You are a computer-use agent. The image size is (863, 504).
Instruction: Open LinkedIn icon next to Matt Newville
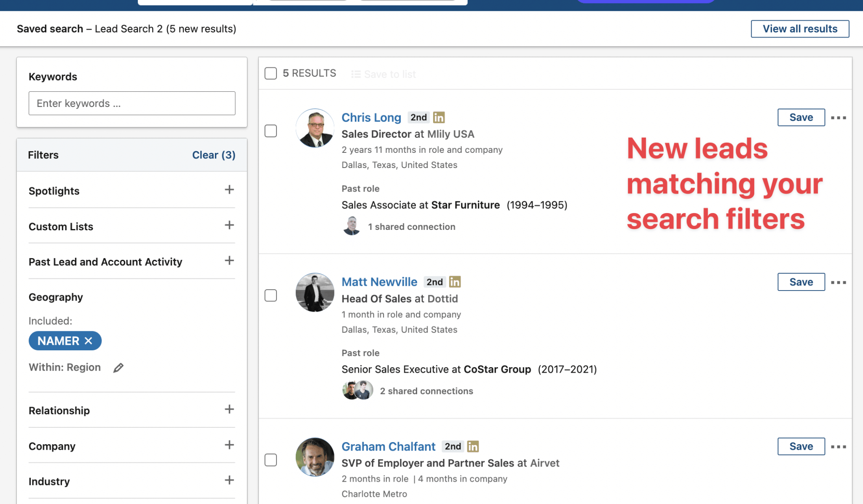point(455,282)
